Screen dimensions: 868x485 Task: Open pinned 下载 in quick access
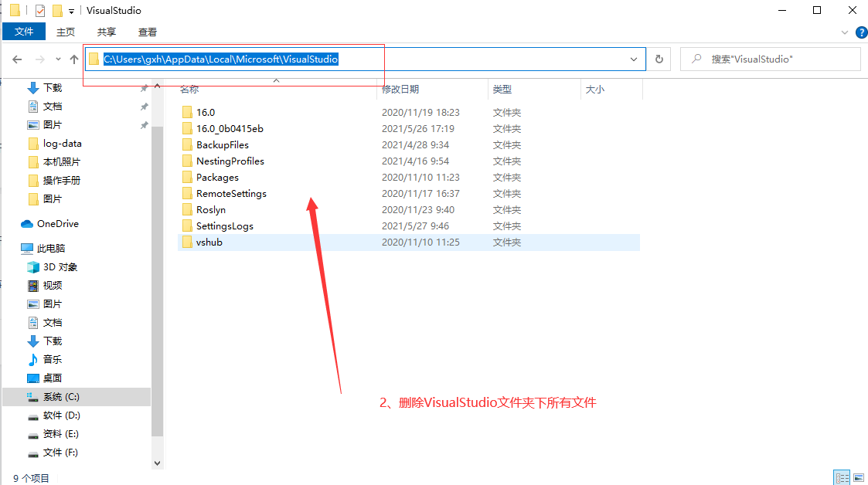click(x=53, y=87)
